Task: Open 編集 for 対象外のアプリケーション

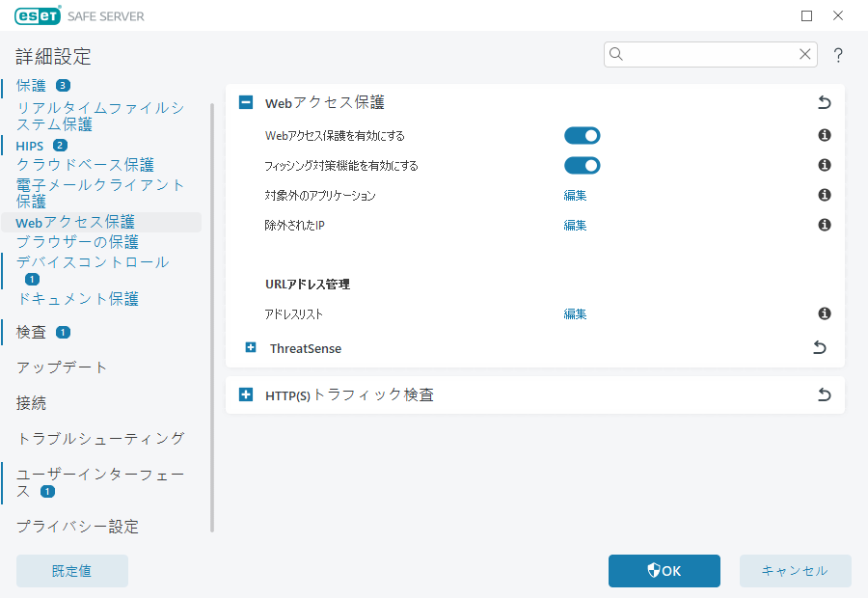Action: click(x=575, y=195)
